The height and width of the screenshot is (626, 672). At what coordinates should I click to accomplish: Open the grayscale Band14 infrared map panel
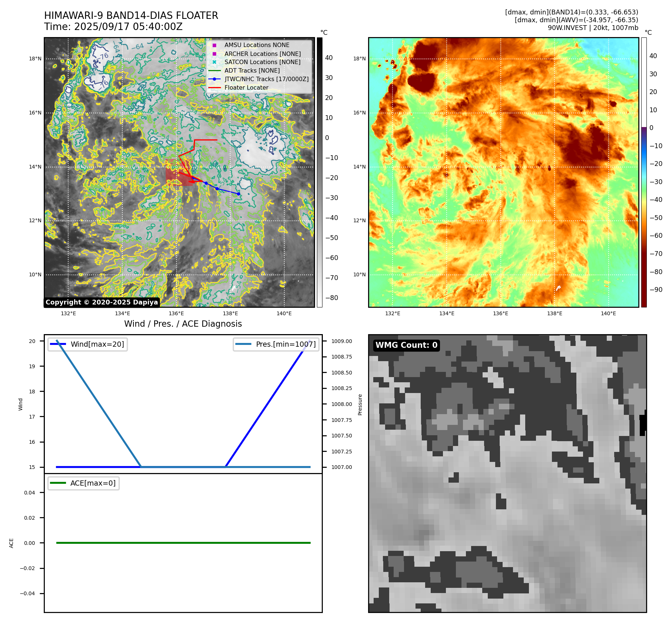coord(179,172)
